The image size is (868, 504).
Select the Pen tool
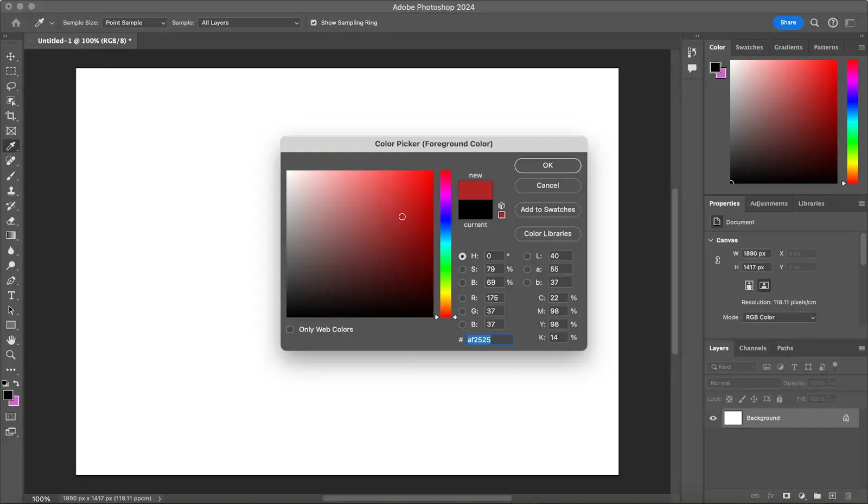(11, 280)
